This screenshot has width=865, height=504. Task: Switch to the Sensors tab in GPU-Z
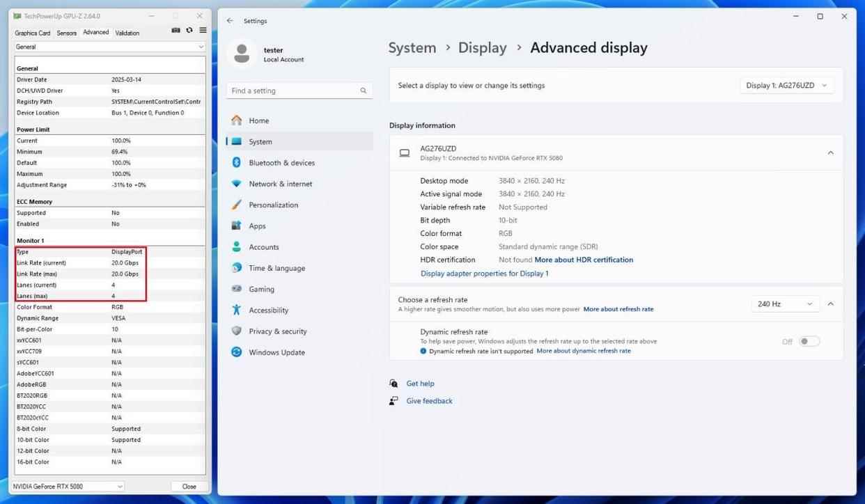67,33
